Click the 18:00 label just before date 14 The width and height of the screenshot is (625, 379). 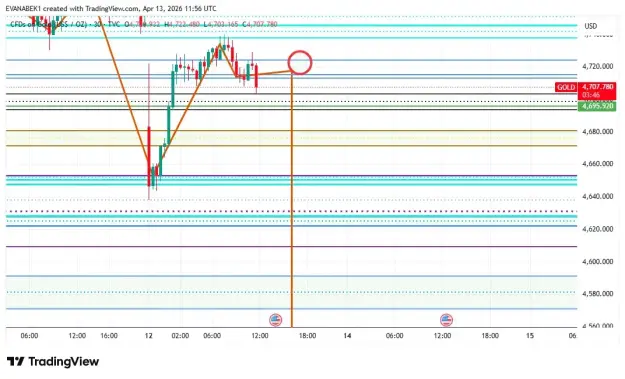[307, 336]
